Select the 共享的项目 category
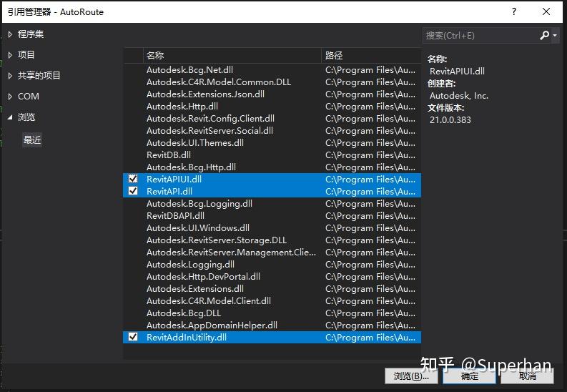 tap(39, 76)
